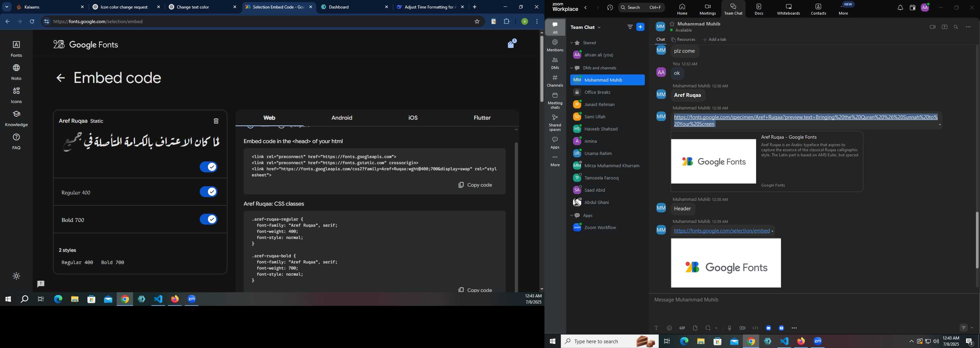Switch to the iOS embed tab
The image size is (980, 348).
tap(413, 118)
